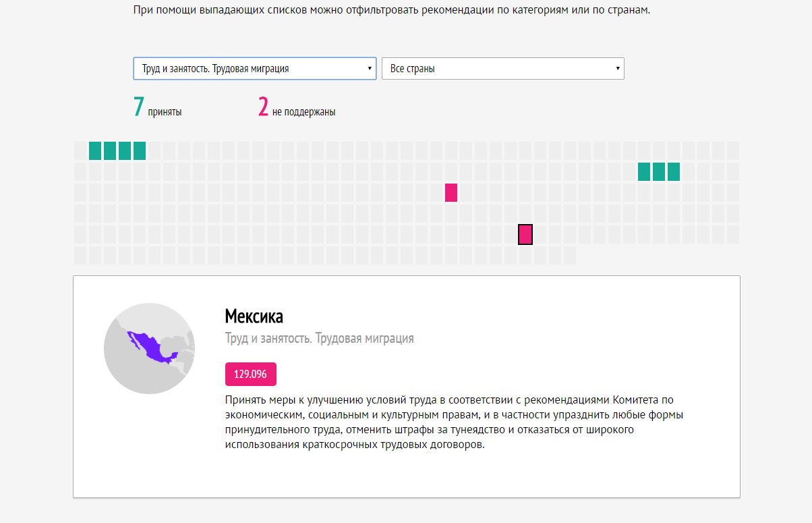Click the Mexico globe map thumbnail

pos(149,348)
